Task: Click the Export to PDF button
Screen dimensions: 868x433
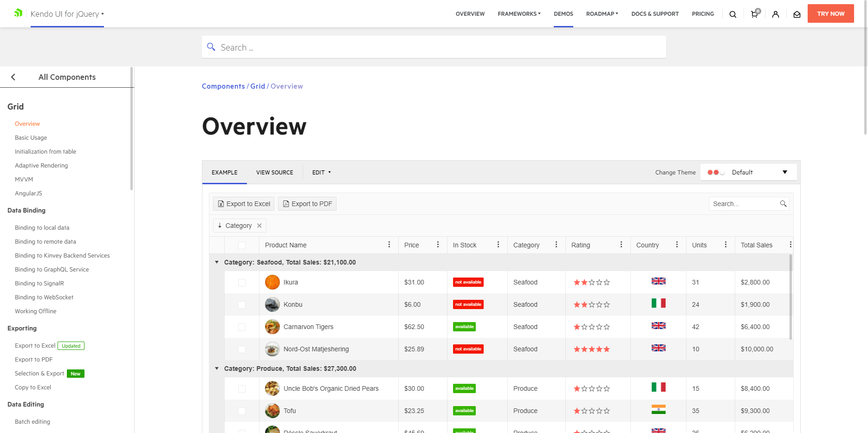Action: click(307, 204)
